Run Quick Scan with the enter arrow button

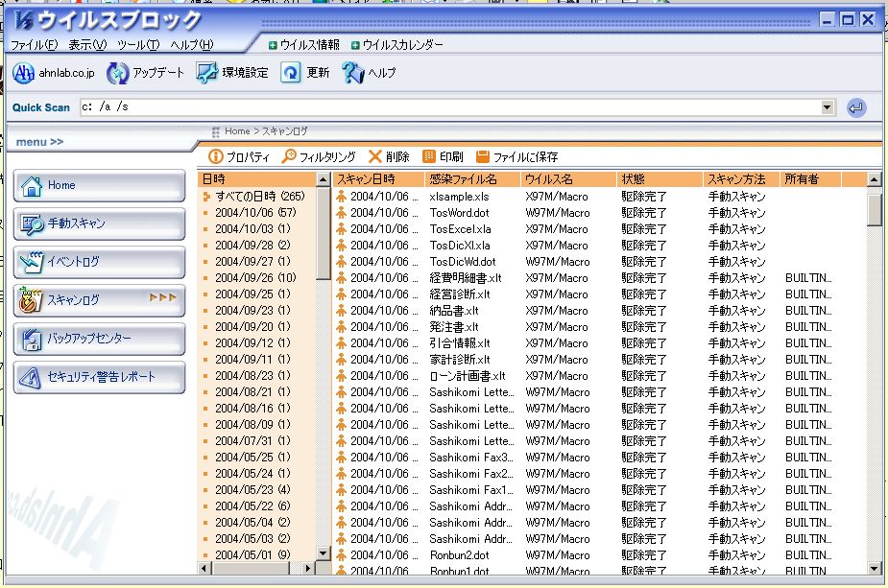856,107
